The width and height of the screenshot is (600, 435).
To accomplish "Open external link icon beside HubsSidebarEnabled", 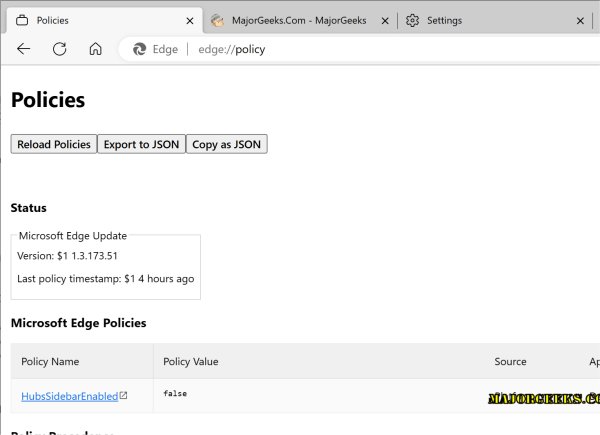I will tap(123, 396).
